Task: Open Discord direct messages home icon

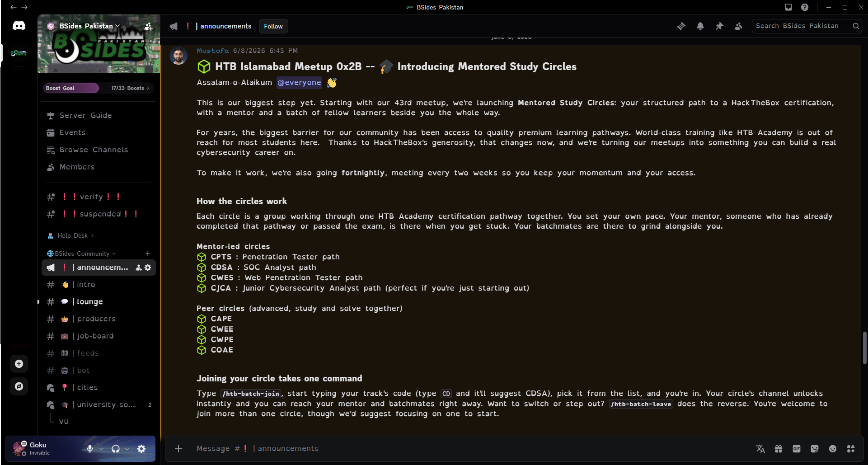Action: click(x=19, y=26)
